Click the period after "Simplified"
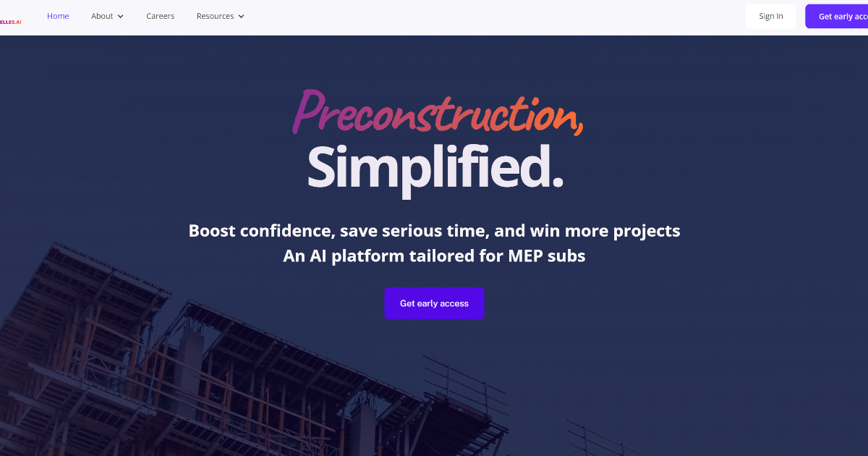This screenshot has height=456, width=868. click(556, 181)
